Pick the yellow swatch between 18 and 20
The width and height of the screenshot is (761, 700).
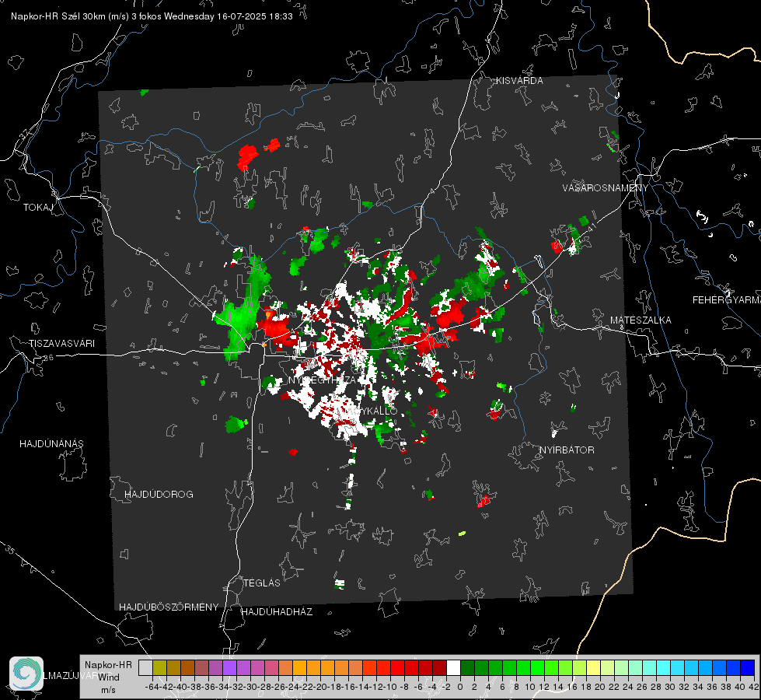click(593, 667)
